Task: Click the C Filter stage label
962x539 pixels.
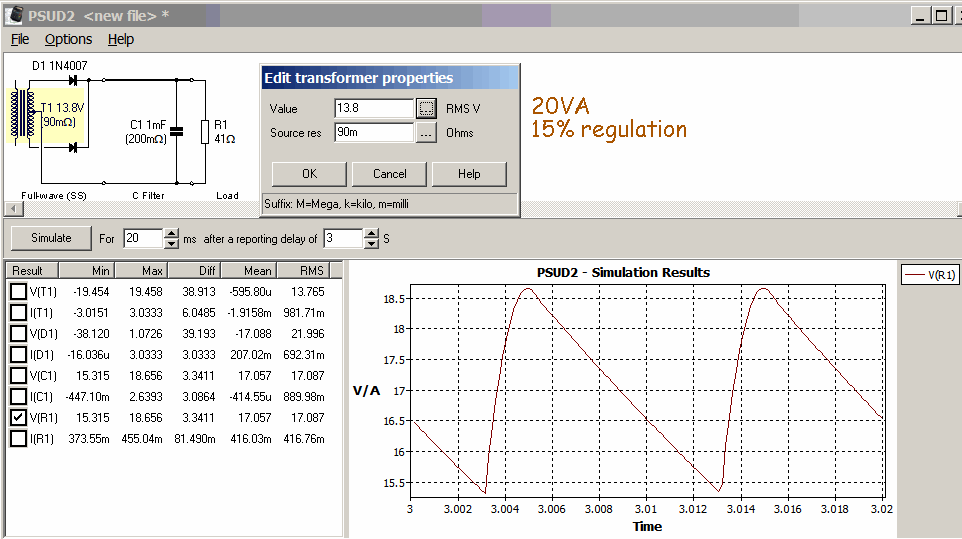Action: coord(148,196)
